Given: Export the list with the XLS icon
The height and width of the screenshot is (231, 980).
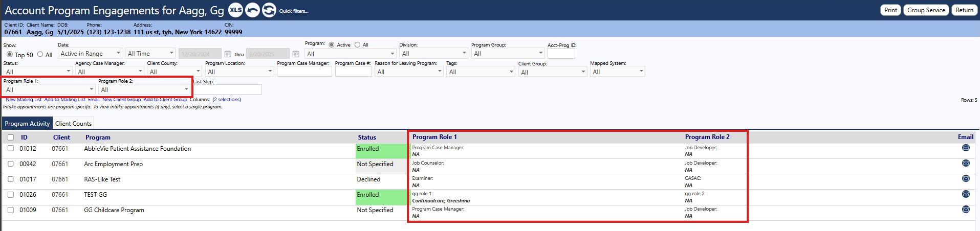Looking at the screenshot, I should coord(235,10).
